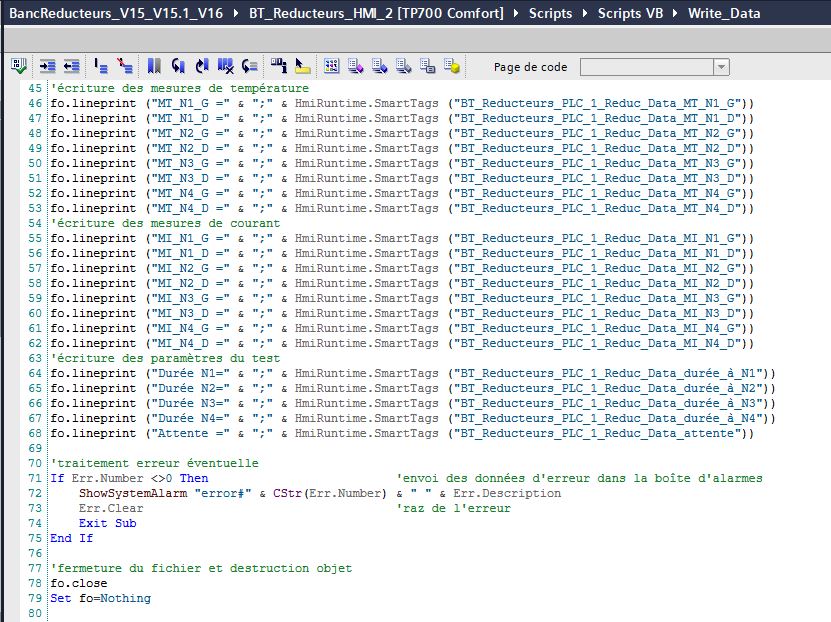This screenshot has height=622, width=831.
Task: Click the increase indent icon
Action: click(x=47, y=66)
